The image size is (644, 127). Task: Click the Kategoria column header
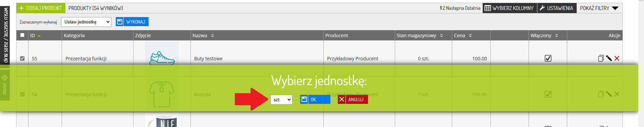tap(74, 36)
